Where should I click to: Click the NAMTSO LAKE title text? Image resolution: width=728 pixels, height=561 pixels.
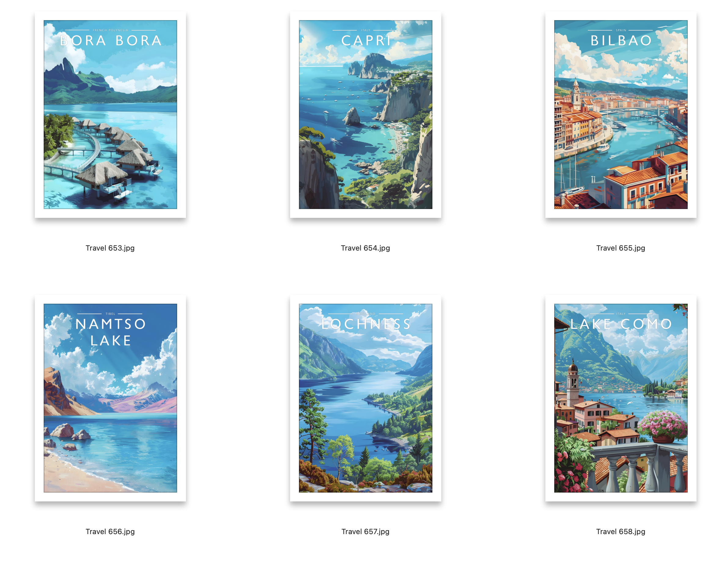point(111,332)
